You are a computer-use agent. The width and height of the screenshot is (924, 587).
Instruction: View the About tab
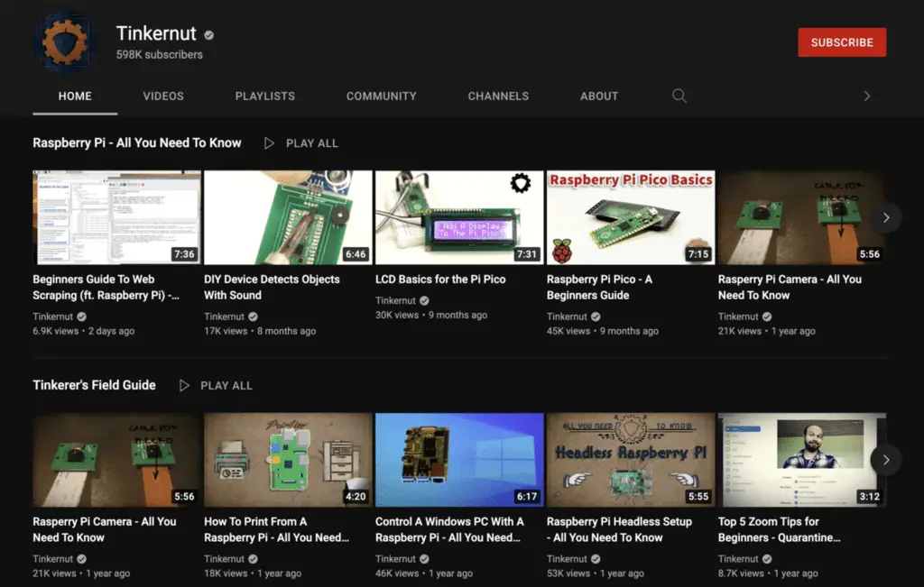pos(599,96)
